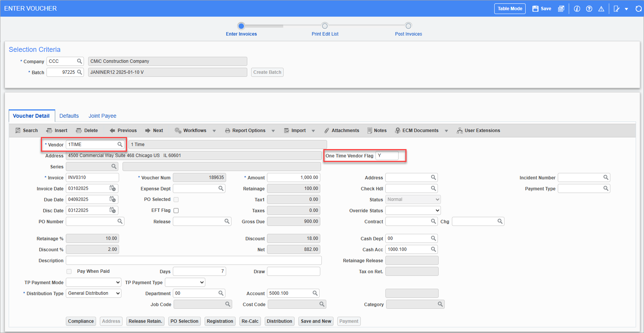Click Next in the voucher toolbar

154,131
